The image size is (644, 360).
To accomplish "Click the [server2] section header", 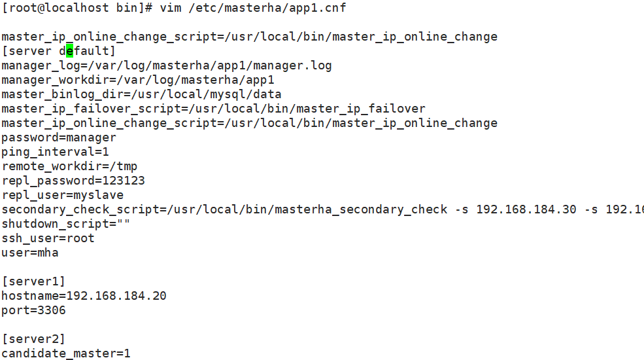I will tap(33, 339).
